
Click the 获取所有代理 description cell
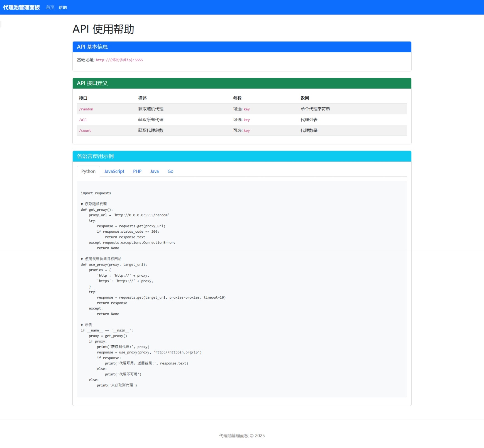pyautogui.click(x=151, y=120)
